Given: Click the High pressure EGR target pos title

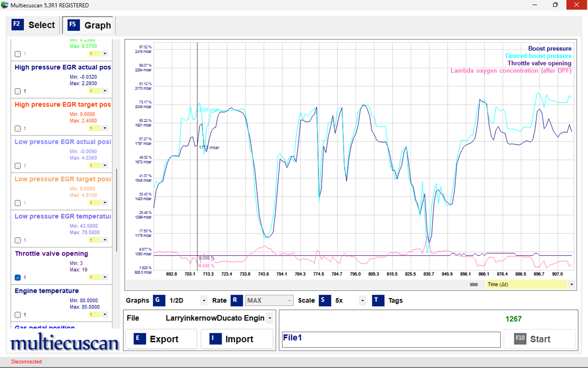Looking at the screenshot, I should [x=63, y=105].
